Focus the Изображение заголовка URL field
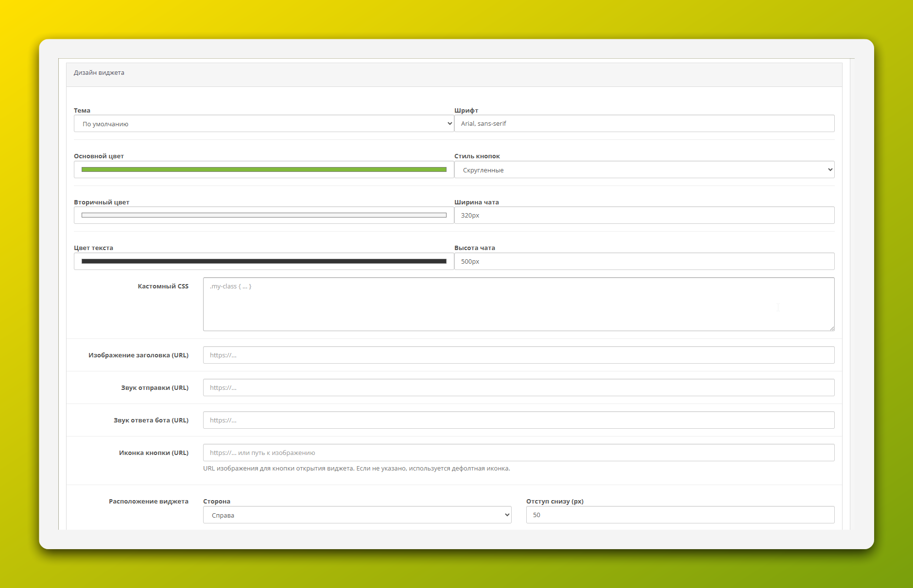913x588 pixels. (x=518, y=355)
